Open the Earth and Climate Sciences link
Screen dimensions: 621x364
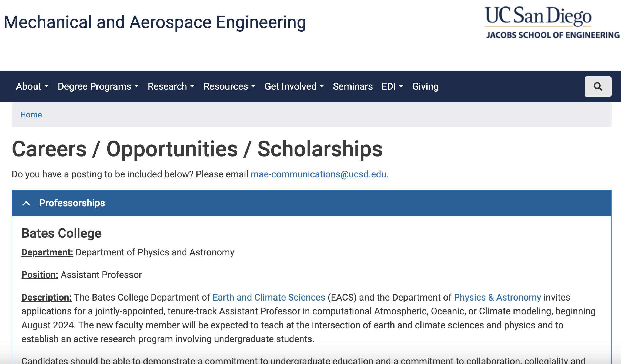click(x=269, y=297)
